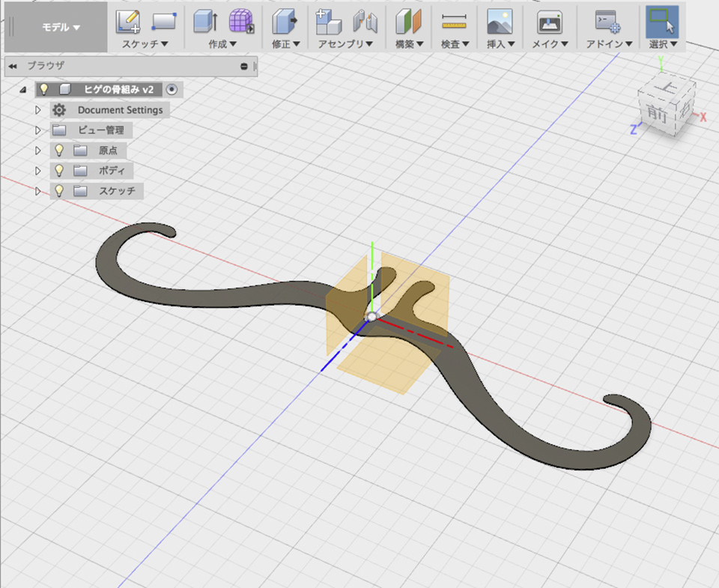The image size is (719, 588).
Task: Expand the Document Settings node
Action: click(x=38, y=110)
